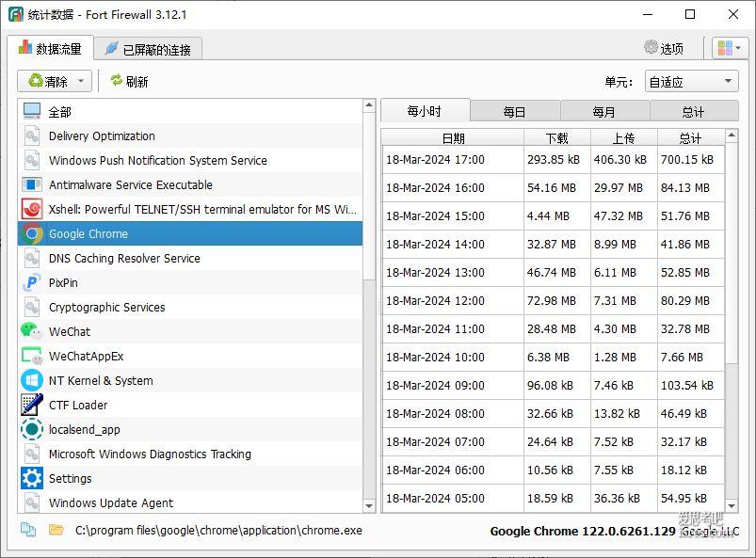Select the Antimalware Service Executable row
Viewport: 756px width, 558px height.
tap(190, 184)
